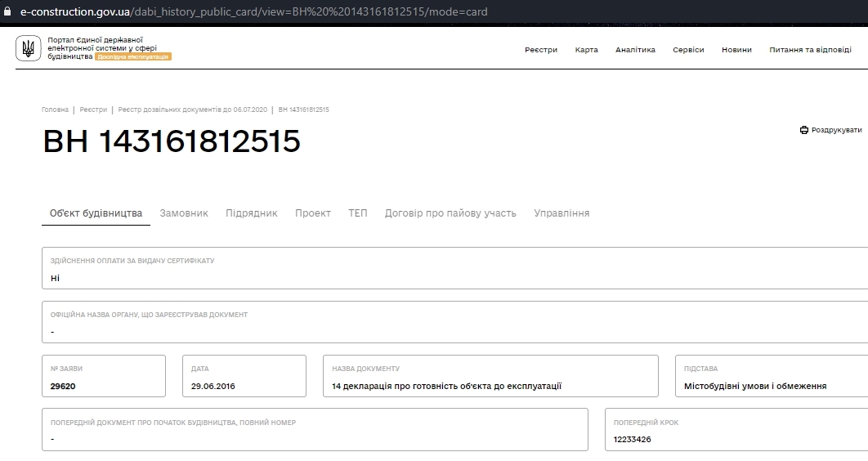Click the Реєстри breadcrumb link
The width and height of the screenshot is (868, 461).
click(x=93, y=110)
